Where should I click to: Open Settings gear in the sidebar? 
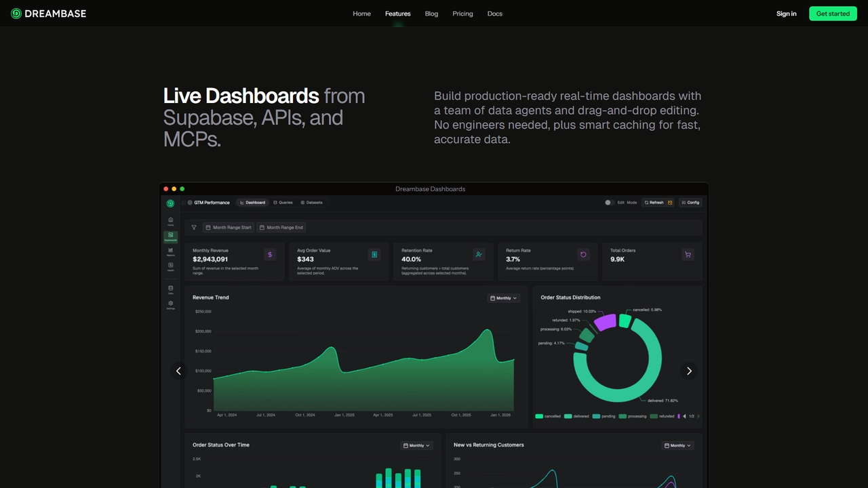[x=170, y=304]
